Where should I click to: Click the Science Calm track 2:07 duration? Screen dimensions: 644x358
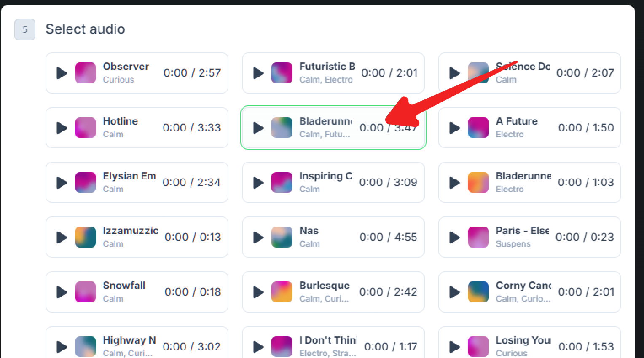tap(585, 73)
